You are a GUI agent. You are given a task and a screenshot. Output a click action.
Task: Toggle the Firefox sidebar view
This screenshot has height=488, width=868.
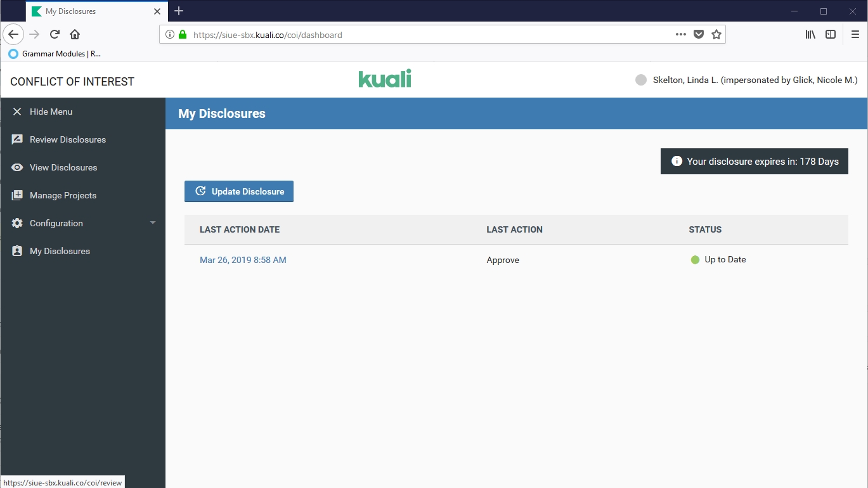(831, 35)
